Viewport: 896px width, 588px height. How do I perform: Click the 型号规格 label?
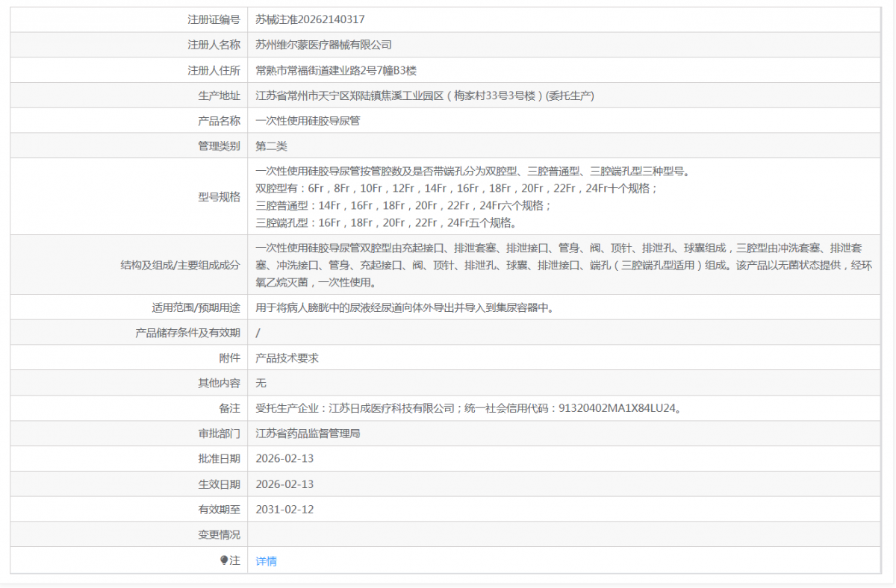click(219, 197)
